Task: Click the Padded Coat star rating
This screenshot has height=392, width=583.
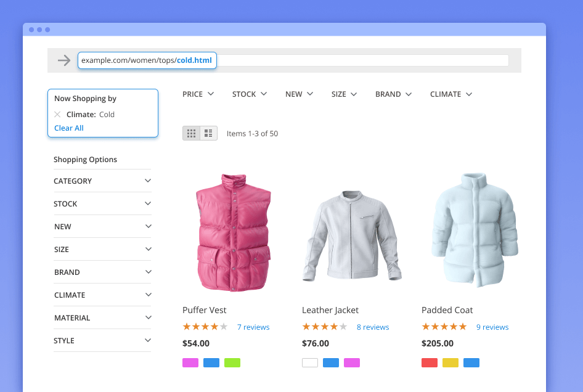Action: pos(444,327)
